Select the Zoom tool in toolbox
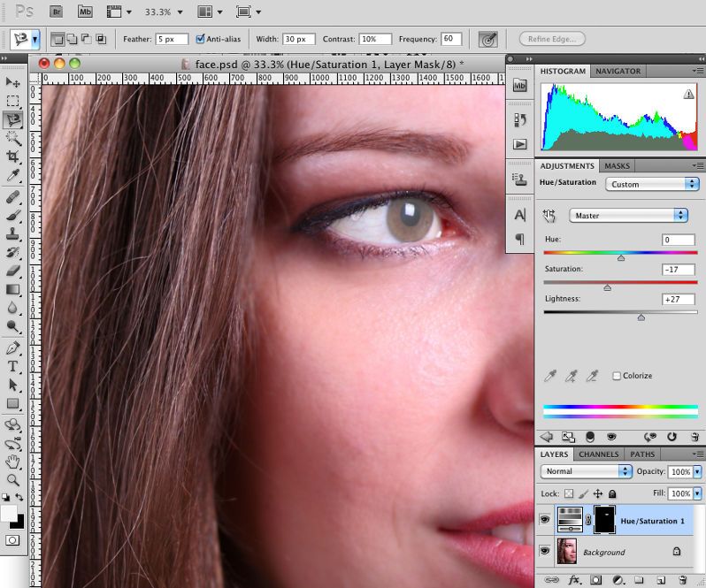The height and width of the screenshot is (588, 706). [x=13, y=479]
